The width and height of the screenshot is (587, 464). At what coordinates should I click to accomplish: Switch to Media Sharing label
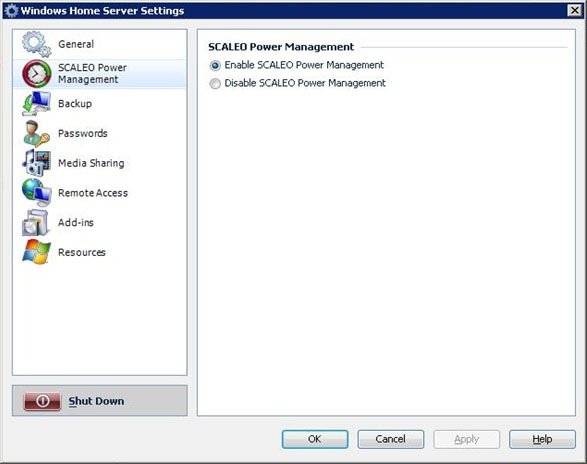(91, 163)
